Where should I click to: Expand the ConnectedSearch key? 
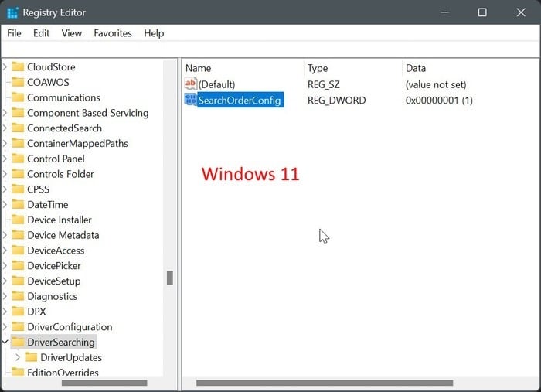5,128
